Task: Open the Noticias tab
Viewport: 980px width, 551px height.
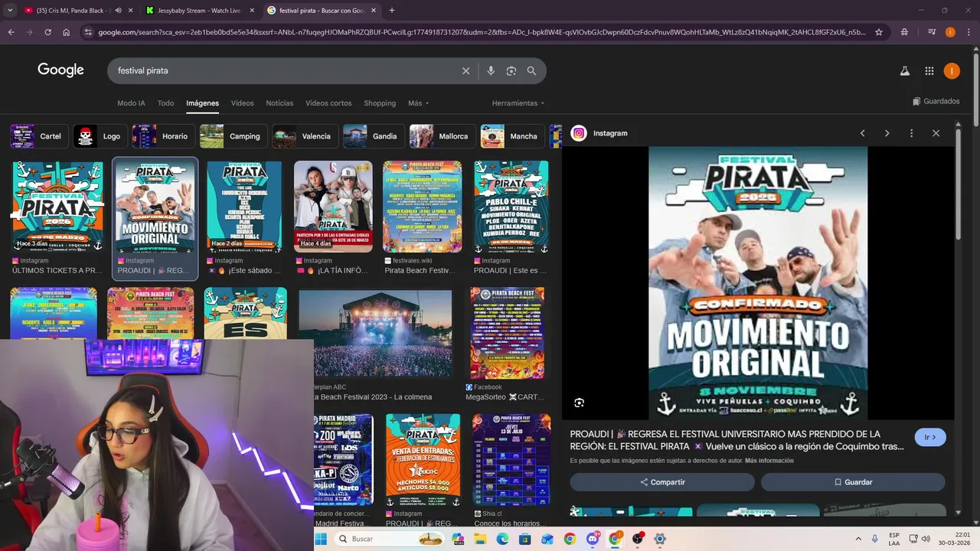Action: 279,103
